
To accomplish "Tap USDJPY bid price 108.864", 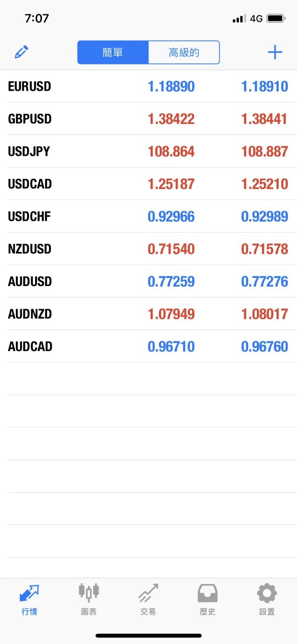I will point(171,152).
